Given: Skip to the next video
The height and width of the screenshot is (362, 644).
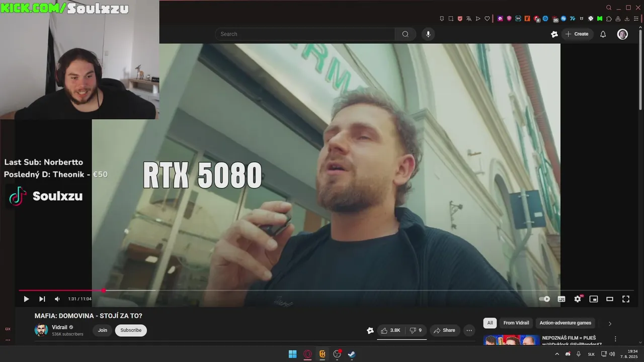Looking at the screenshot, I should pos(42,299).
